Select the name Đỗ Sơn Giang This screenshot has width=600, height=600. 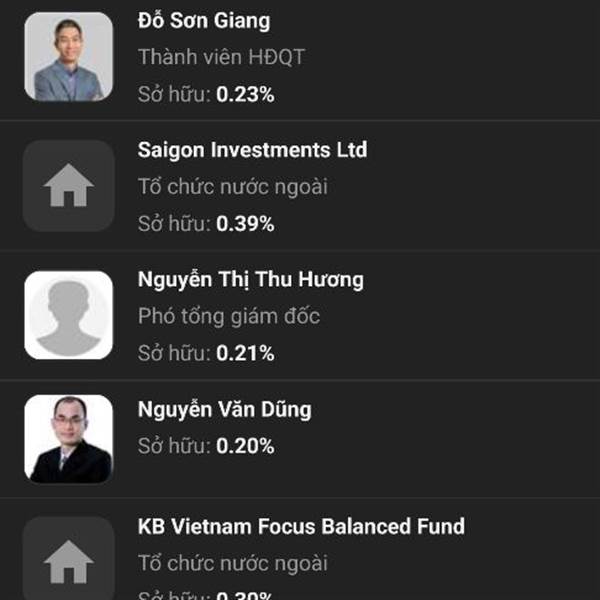click(204, 21)
